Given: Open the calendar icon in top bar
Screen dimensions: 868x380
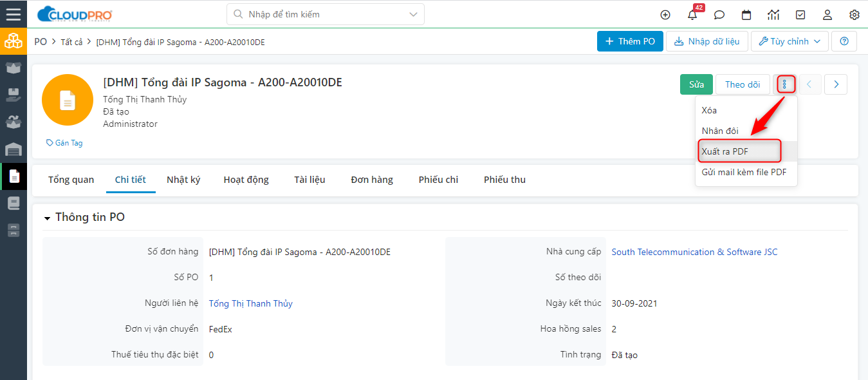Looking at the screenshot, I should [746, 15].
